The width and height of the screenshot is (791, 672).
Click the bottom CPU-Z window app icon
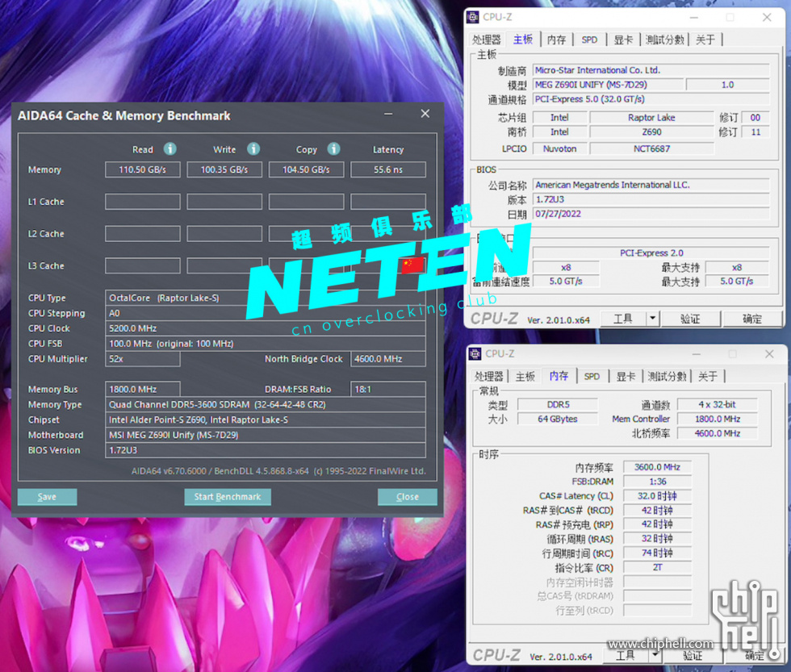[x=475, y=354]
